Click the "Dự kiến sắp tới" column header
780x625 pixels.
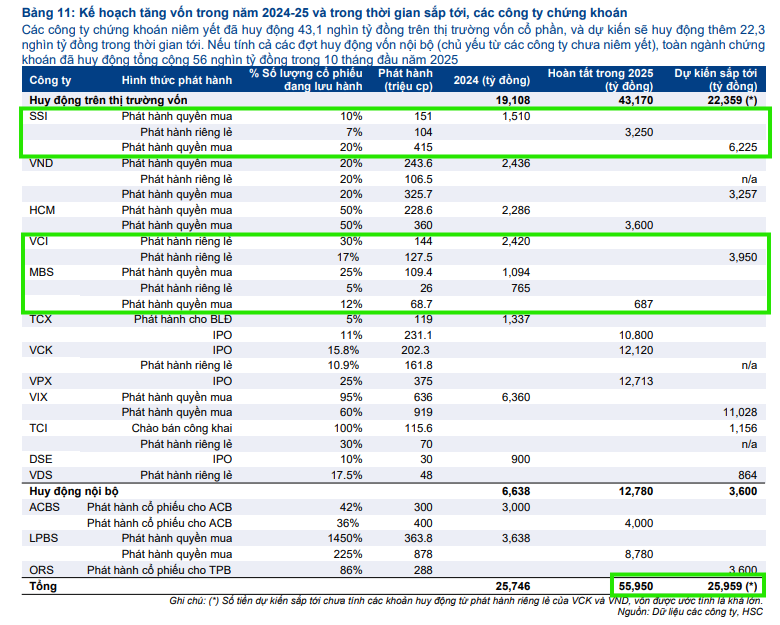point(714,78)
